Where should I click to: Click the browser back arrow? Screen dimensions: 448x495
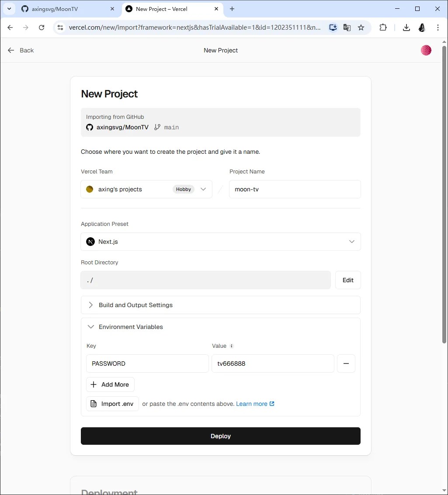point(10,28)
